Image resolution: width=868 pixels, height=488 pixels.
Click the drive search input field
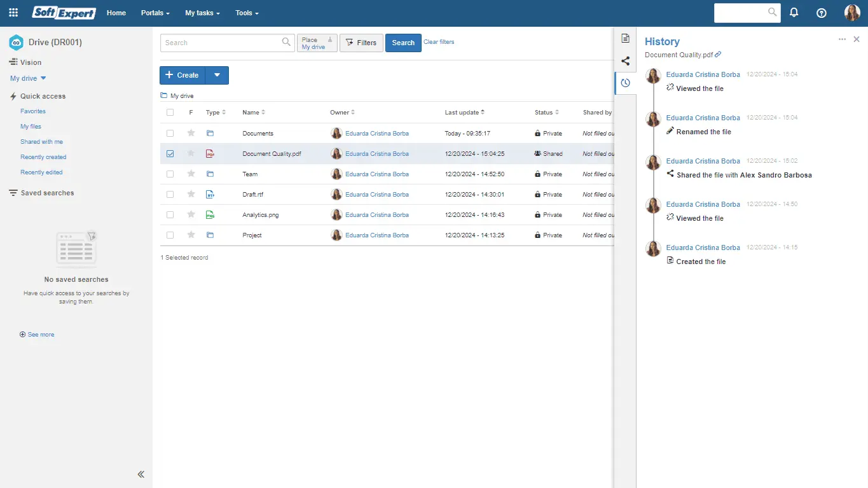[221, 43]
